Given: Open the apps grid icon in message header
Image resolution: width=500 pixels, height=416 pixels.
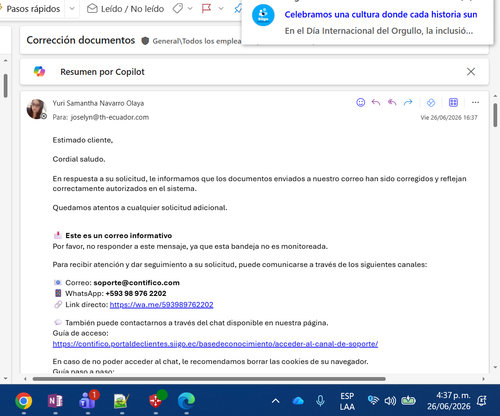Looking at the screenshot, I should point(453,102).
